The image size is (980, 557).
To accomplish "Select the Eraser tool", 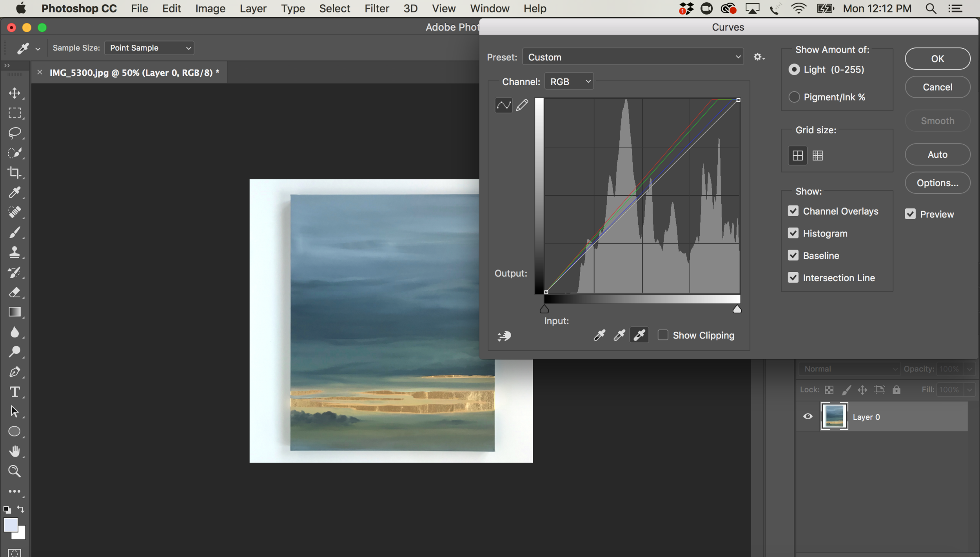I will [15, 292].
